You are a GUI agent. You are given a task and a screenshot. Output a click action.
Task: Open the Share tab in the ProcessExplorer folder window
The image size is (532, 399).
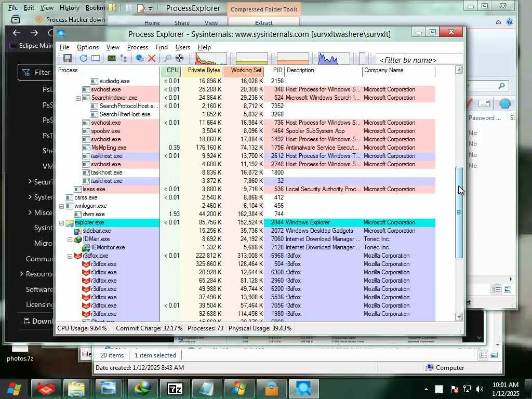coord(182,23)
